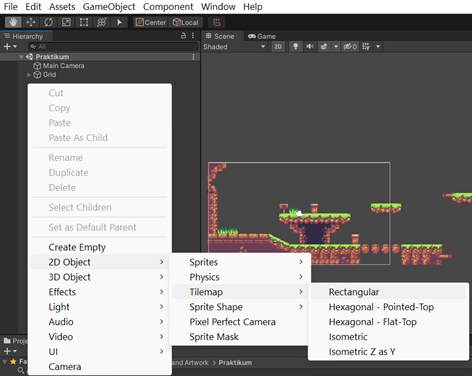Image resolution: width=472 pixels, height=376 pixels.
Task: Choose Pixel Perfect Camera
Action: 240,322
